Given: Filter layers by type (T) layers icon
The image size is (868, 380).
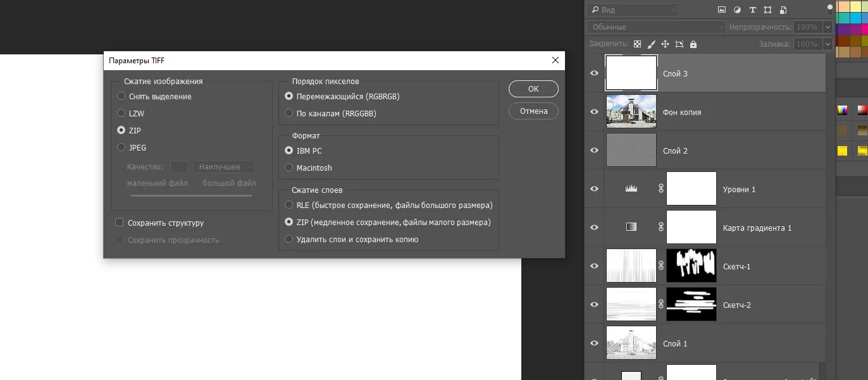Looking at the screenshot, I should click(x=753, y=10).
